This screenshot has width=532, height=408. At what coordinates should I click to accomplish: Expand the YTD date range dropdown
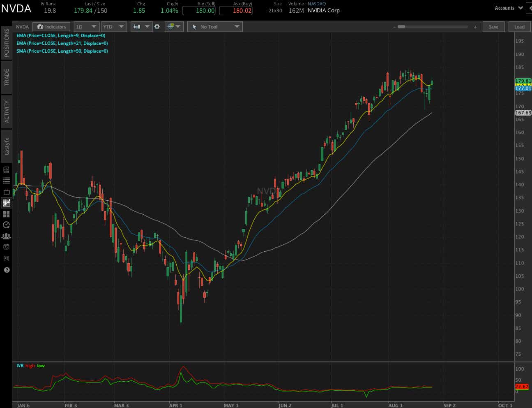coord(114,26)
